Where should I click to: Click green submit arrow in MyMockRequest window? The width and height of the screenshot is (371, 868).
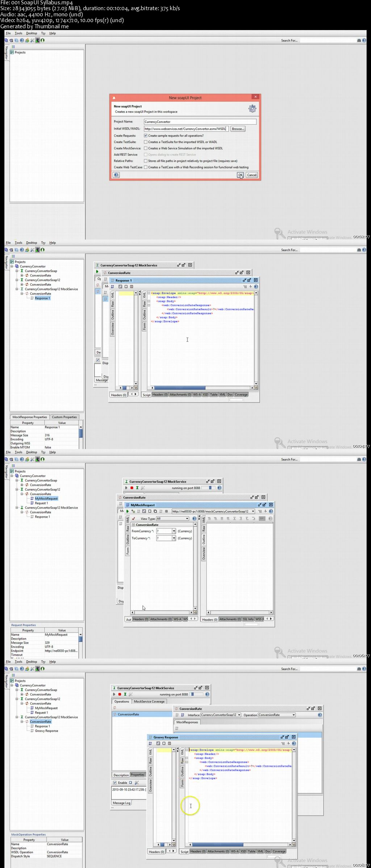pos(128,511)
